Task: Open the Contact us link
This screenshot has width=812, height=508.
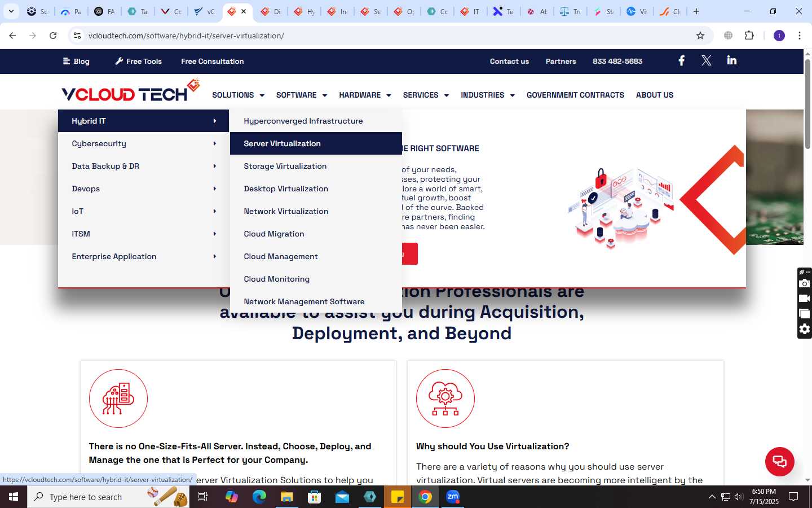Action: point(509,61)
